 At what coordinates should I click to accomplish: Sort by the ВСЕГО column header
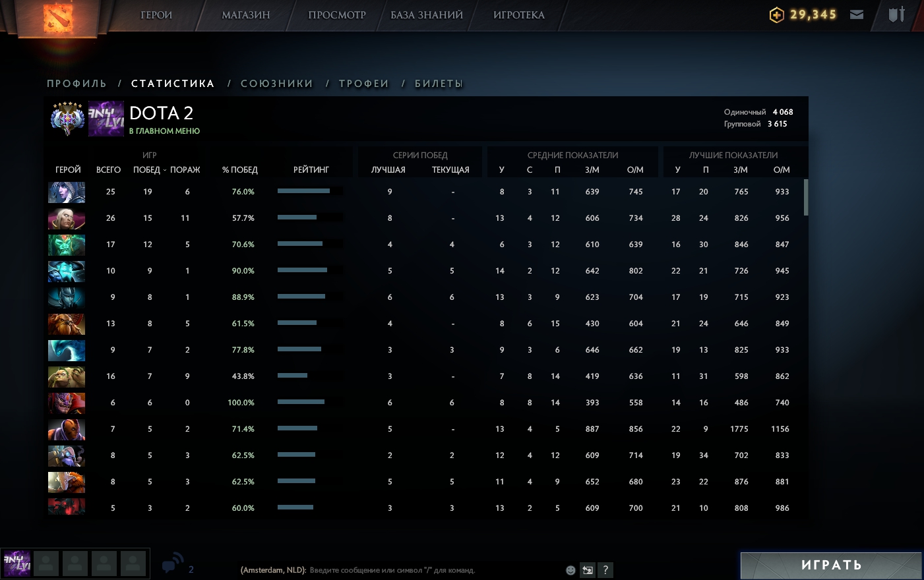coord(109,170)
